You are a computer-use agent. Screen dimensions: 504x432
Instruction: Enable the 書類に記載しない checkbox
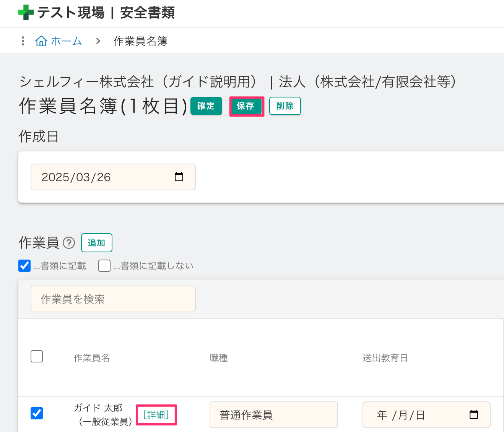[x=104, y=266]
